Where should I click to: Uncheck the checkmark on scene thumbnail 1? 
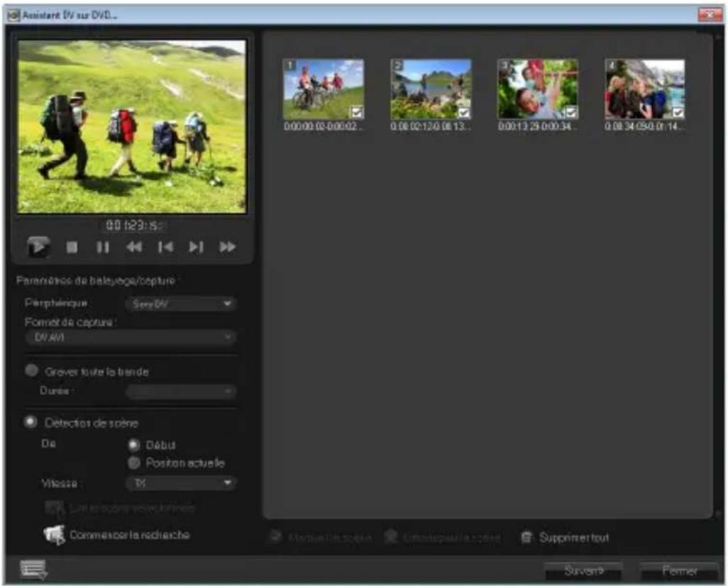point(358,111)
